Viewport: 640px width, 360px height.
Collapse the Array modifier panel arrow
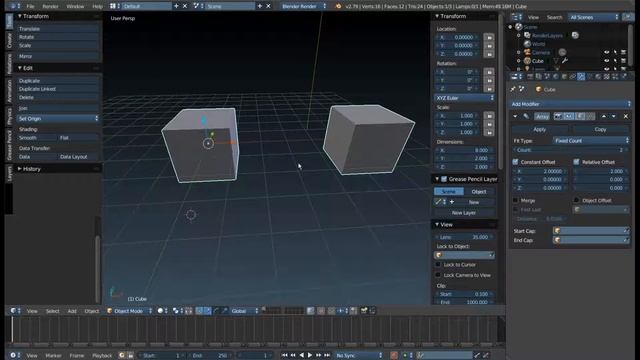515,116
